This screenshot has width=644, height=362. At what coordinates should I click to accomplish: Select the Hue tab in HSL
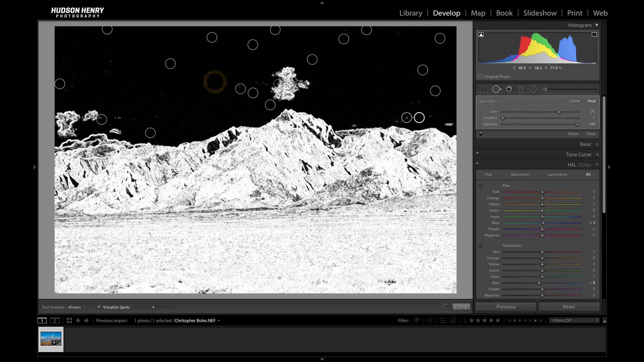click(x=488, y=175)
